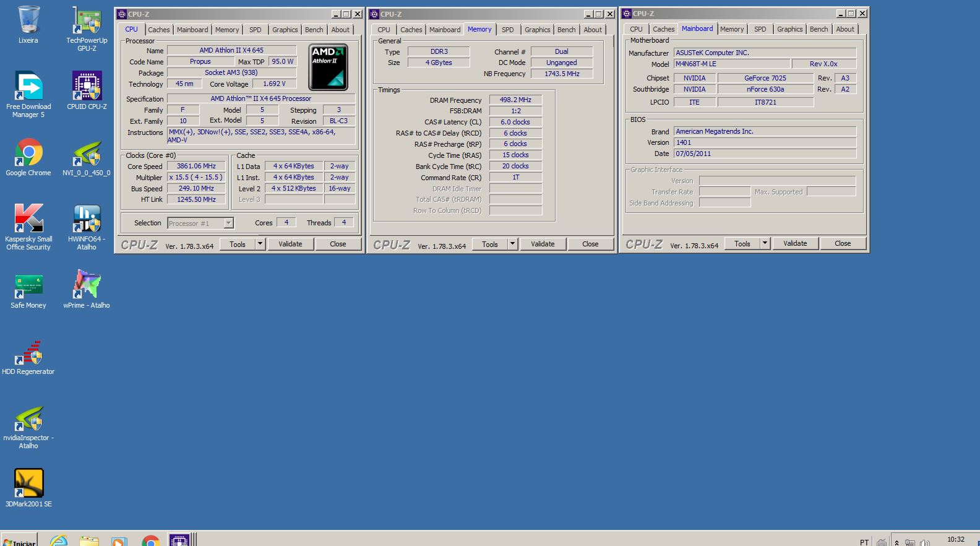Switch to Mainboard tab in first CPU-Z window
This screenshot has width=980, height=546.
192,30
